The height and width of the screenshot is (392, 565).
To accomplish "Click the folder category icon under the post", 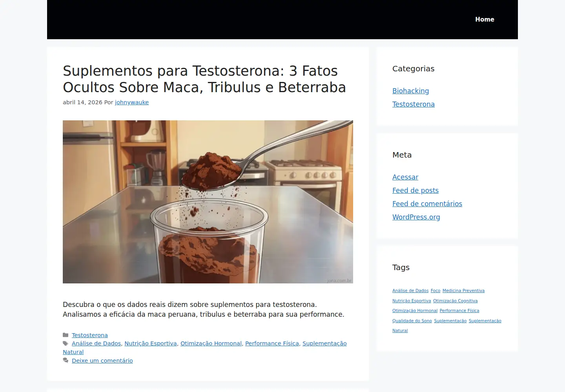I will 66,335.
